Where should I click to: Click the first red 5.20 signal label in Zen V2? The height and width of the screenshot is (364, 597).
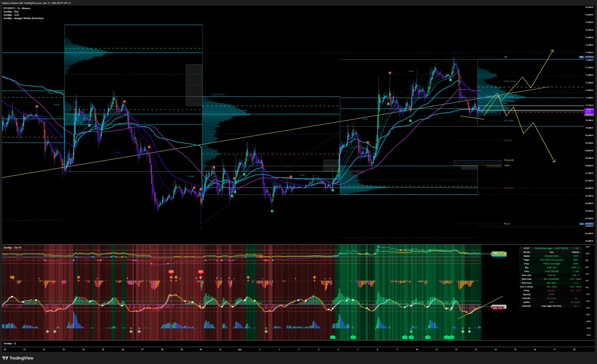click(171, 272)
